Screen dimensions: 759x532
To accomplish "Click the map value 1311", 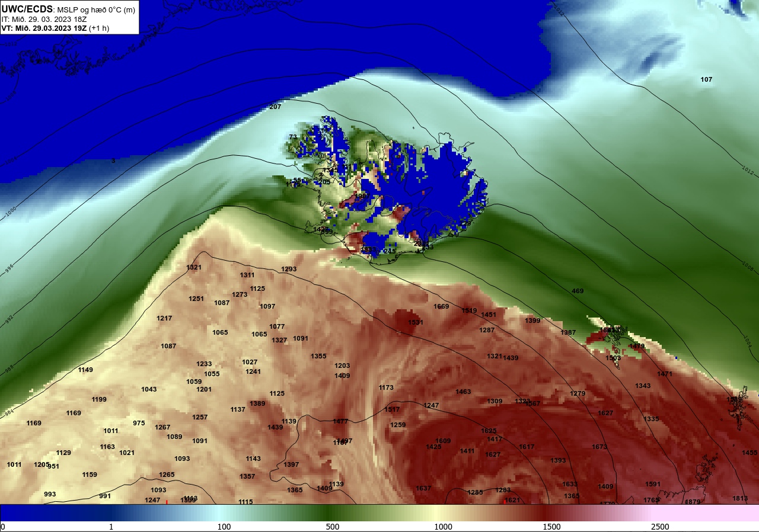I will [247, 275].
